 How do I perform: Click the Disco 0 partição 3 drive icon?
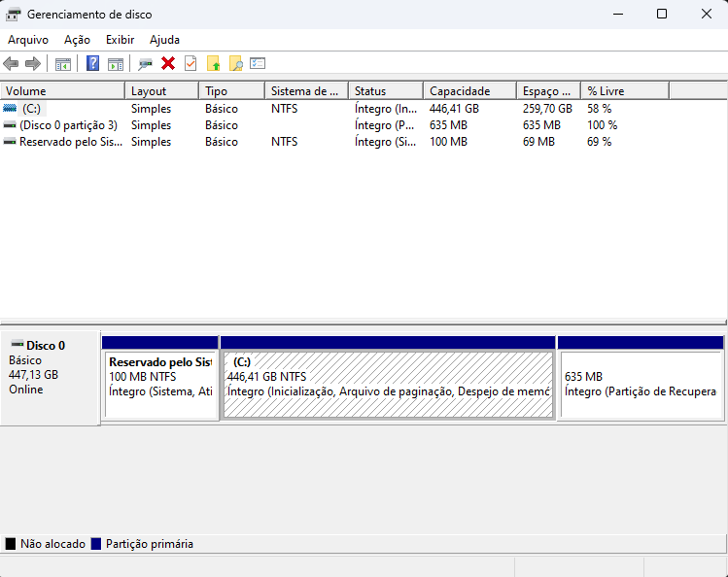coord(10,124)
